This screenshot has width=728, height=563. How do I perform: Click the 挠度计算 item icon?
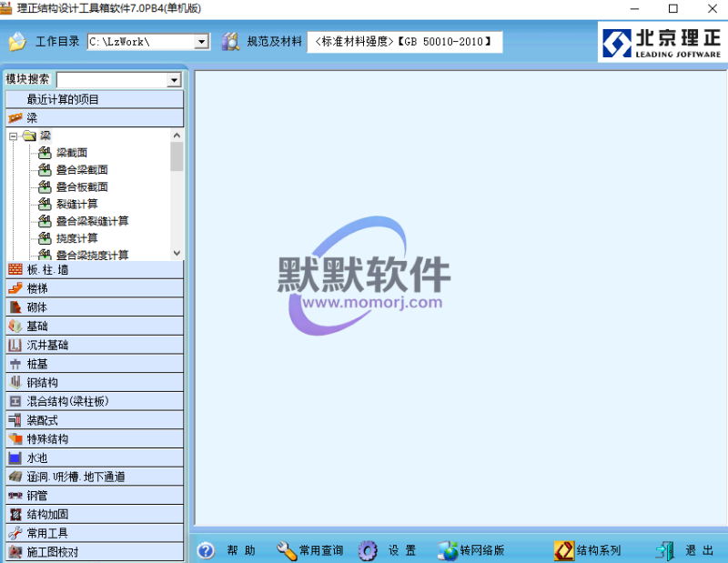tap(45, 238)
